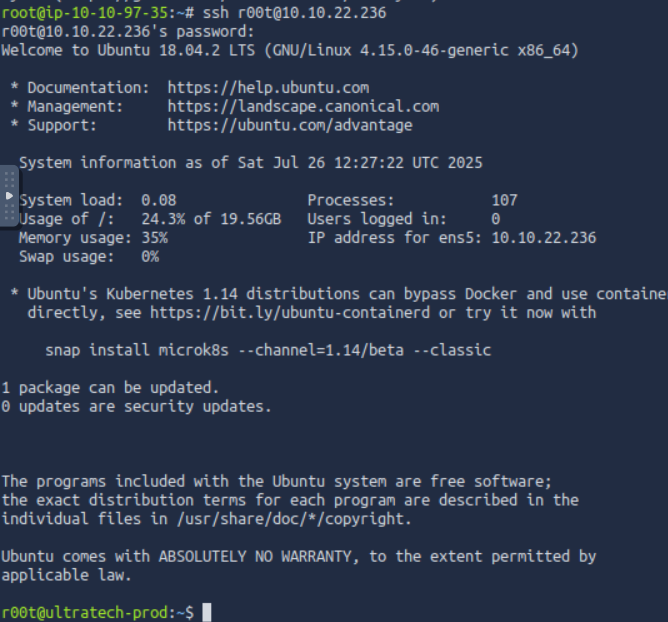Image resolution: width=668 pixels, height=622 pixels.
Task: Click the Welcome to Ubuntu 18.04.2 LTS line
Action: [x=290, y=50]
